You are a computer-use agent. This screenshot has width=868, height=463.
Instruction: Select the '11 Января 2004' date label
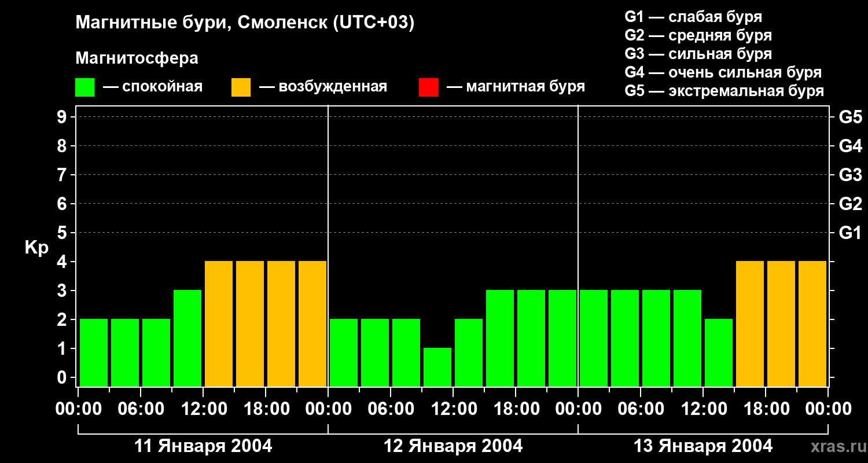203,446
